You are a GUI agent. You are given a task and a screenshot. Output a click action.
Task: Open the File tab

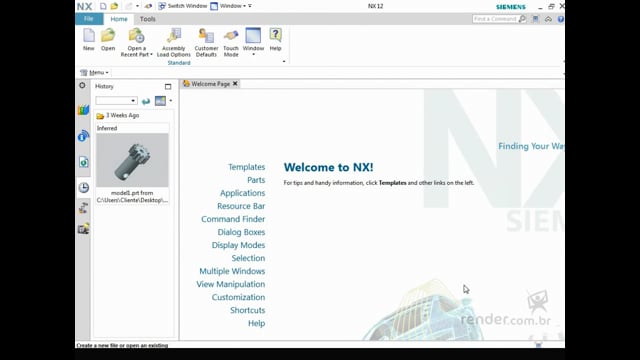(89, 19)
